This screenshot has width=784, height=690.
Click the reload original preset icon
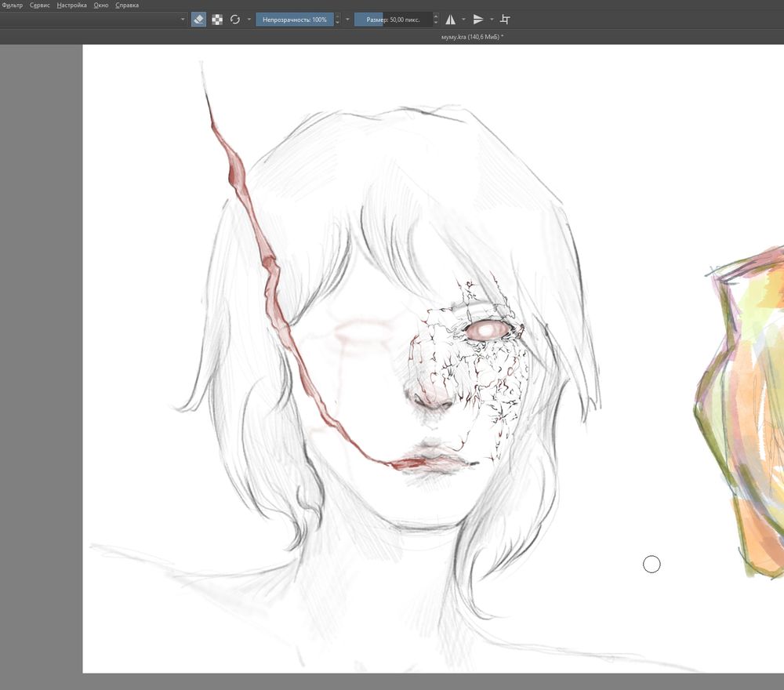(235, 20)
